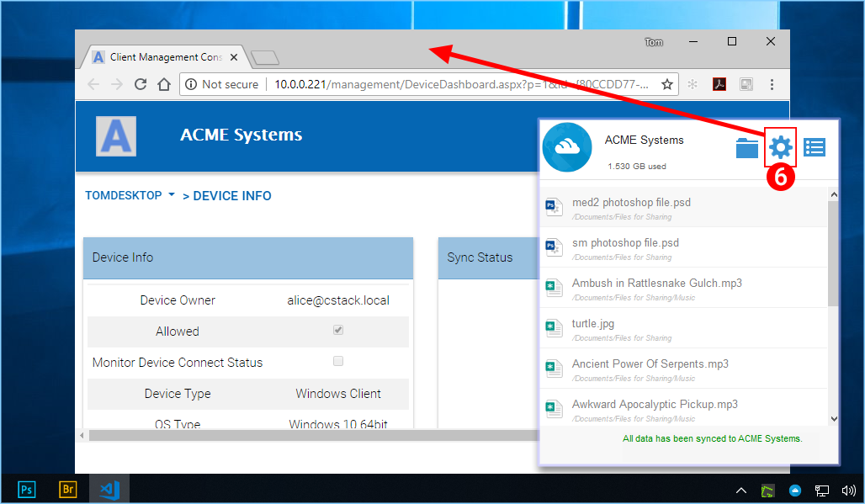The width and height of the screenshot is (865, 504).
Task: Open settings gear in ACME Systems panel
Action: (781, 147)
